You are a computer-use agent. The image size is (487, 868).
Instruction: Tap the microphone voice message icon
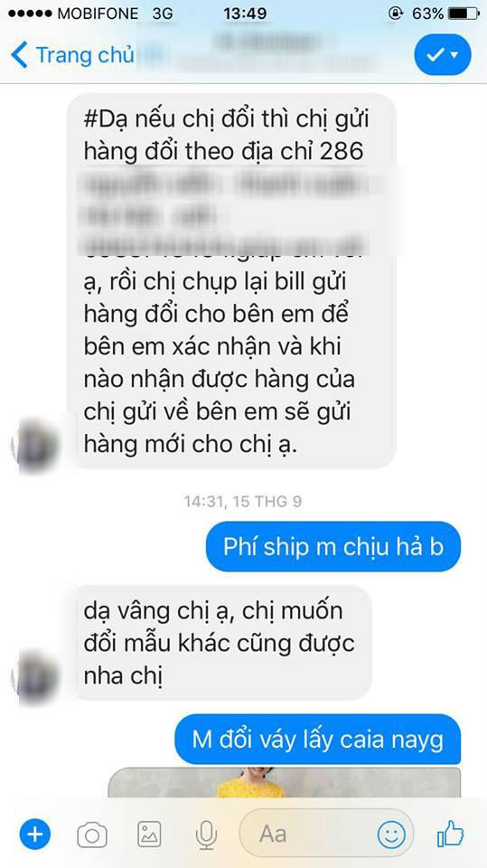click(206, 835)
